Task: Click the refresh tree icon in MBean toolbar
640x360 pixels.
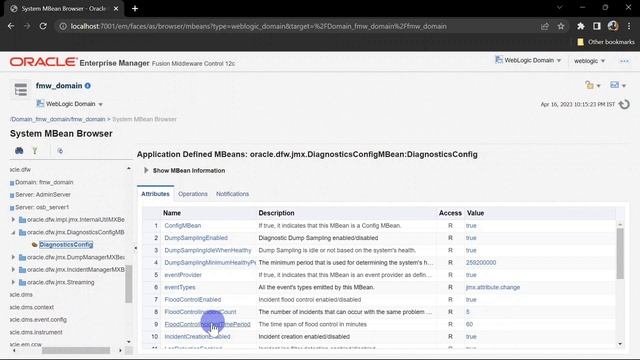Action: [x=60, y=151]
